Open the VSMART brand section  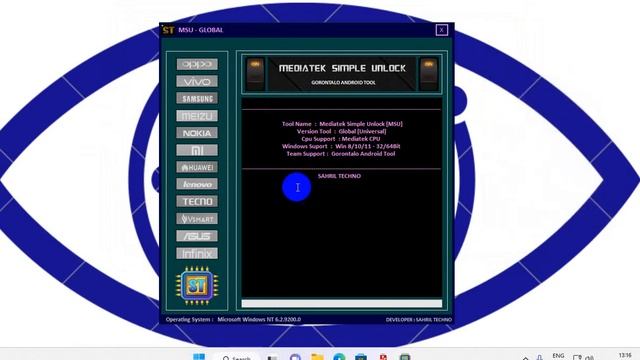[197, 219]
